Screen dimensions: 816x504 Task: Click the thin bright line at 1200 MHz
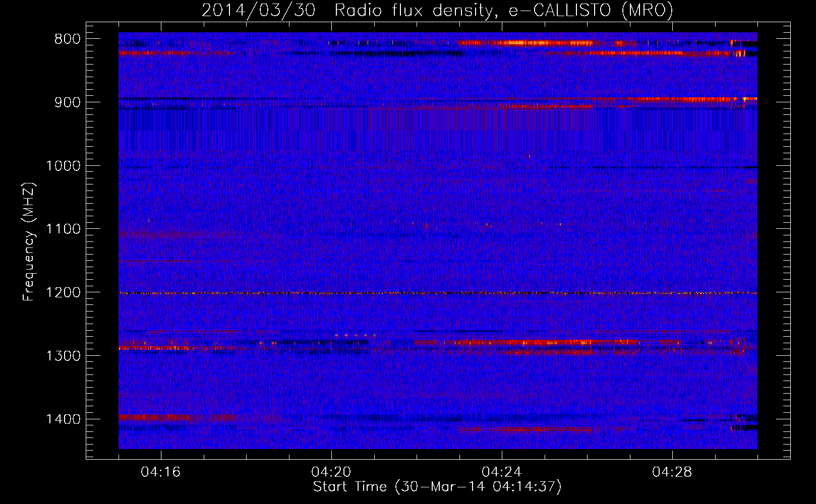point(438,293)
